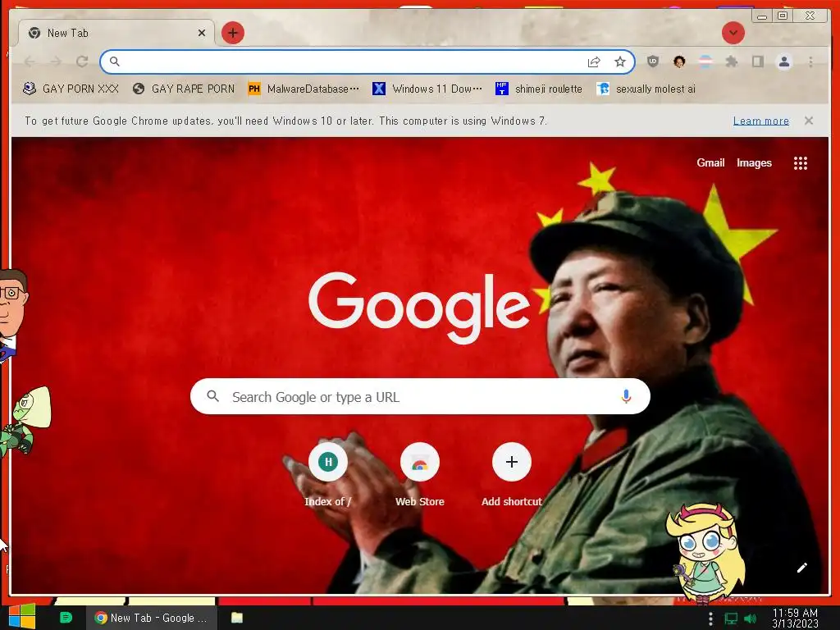Open the Google apps grid
This screenshot has height=630, width=840.
coord(801,163)
